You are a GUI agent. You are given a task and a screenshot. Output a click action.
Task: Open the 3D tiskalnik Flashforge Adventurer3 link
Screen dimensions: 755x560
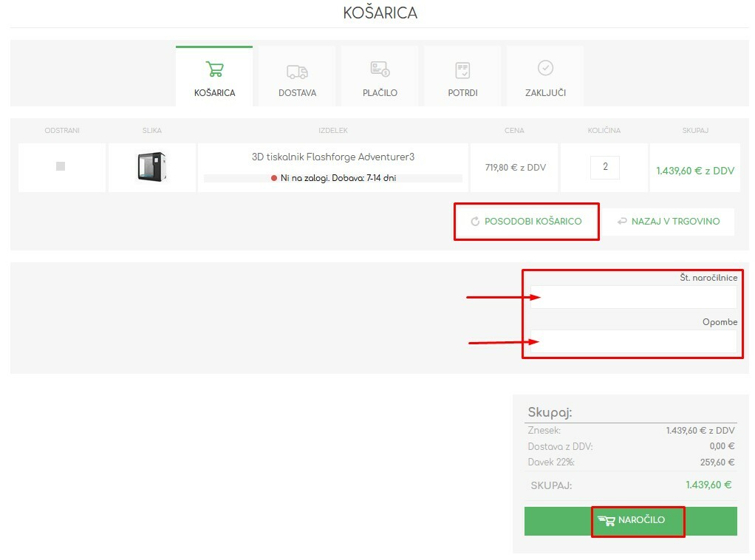click(x=332, y=157)
